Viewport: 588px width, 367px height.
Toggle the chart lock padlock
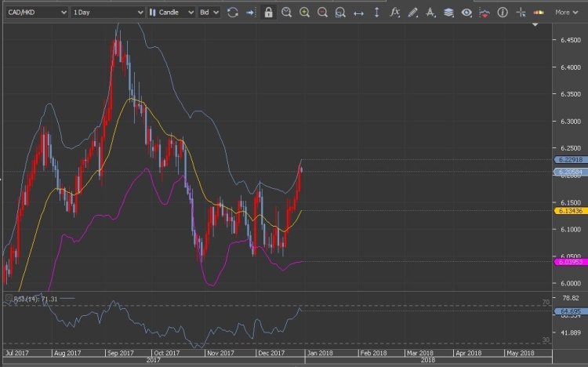(268, 13)
